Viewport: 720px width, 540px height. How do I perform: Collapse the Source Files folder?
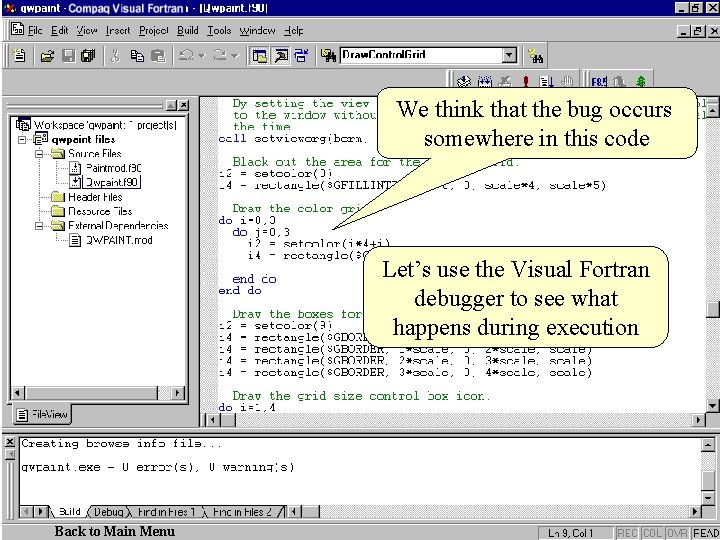(x=39, y=154)
